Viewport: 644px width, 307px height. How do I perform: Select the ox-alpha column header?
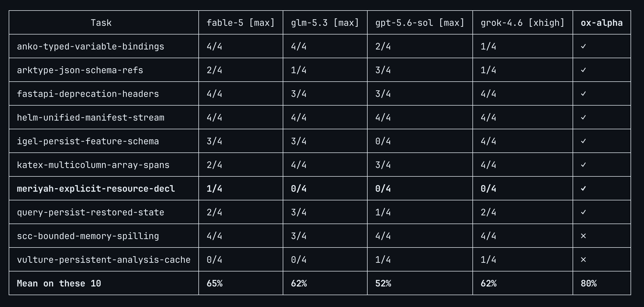(602, 23)
